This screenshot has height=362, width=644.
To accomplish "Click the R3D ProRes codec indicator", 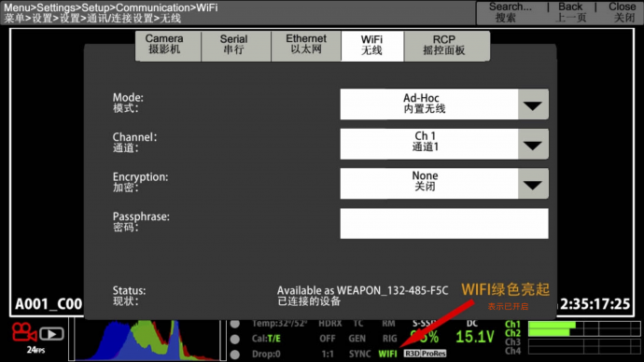I will (425, 354).
